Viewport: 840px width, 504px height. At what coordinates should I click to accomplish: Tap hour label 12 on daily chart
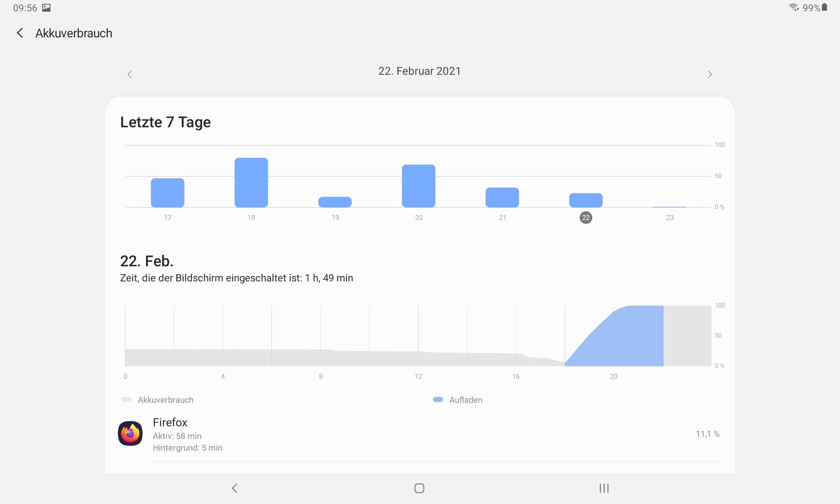pos(418,376)
